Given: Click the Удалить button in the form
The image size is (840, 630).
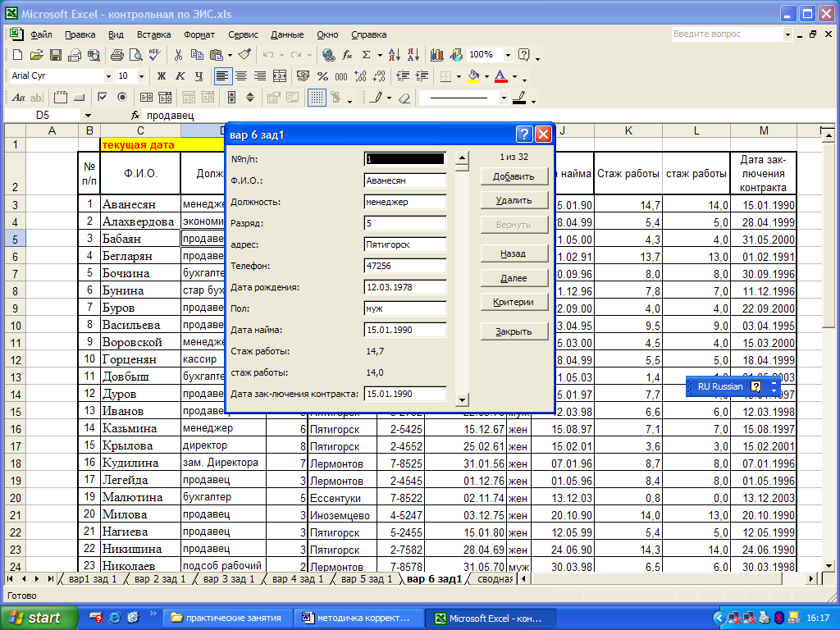Looking at the screenshot, I should 514,200.
